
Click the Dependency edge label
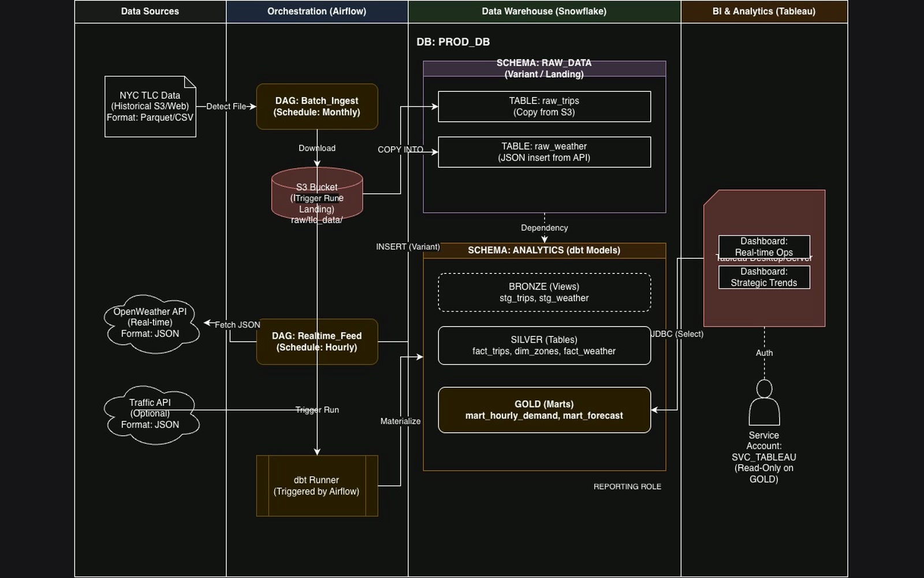coord(545,228)
